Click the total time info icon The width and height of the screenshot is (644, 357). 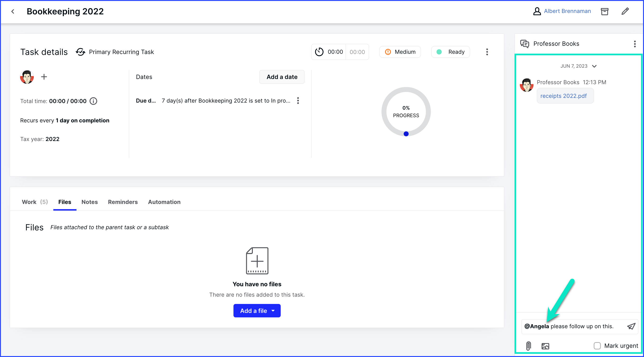click(93, 101)
